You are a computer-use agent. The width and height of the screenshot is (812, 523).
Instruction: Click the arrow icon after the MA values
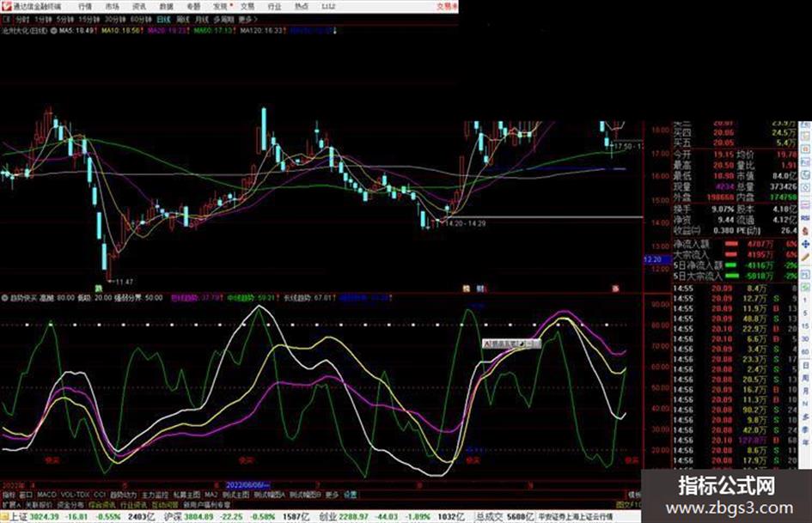[334, 31]
